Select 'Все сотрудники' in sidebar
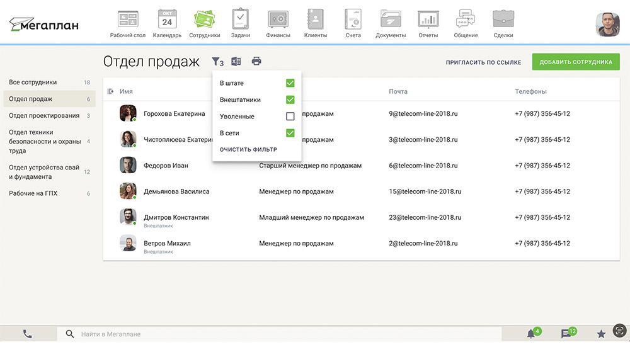 pyautogui.click(x=33, y=82)
